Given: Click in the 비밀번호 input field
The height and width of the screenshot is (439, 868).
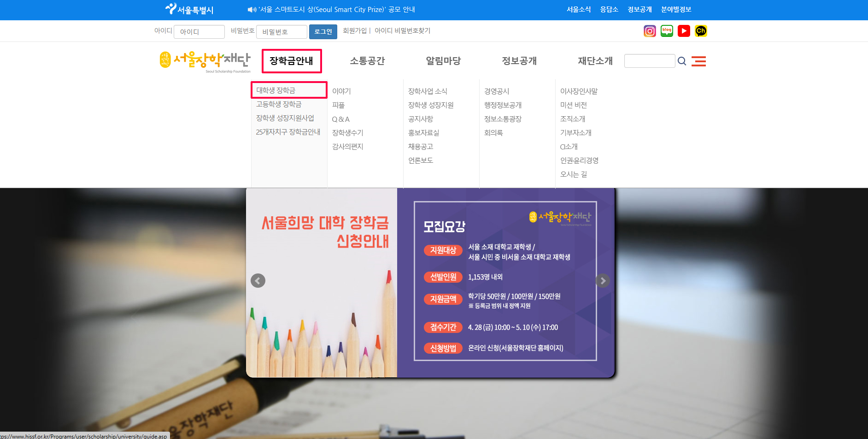Looking at the screenshot, I should 282,32.
